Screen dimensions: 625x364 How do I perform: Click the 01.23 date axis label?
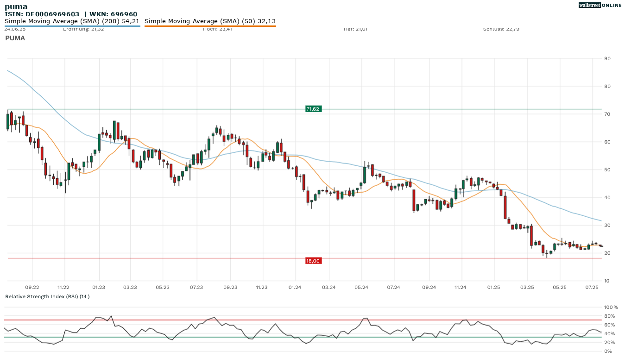99,288
